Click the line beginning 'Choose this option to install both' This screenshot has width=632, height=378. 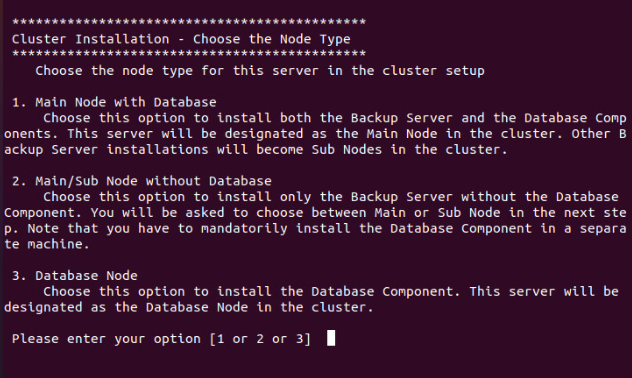click(x=335, y=118)
